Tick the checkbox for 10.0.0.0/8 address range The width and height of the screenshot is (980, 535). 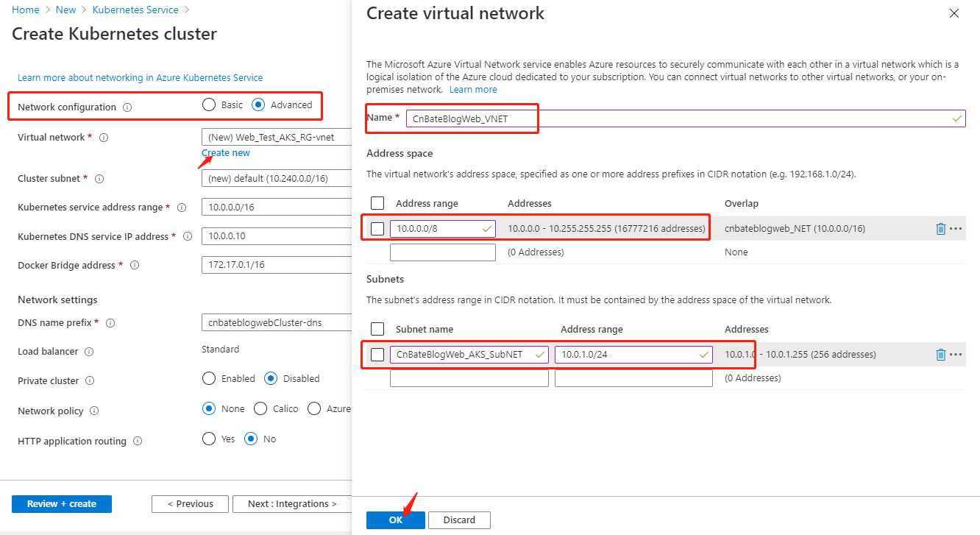click(377, 229)
